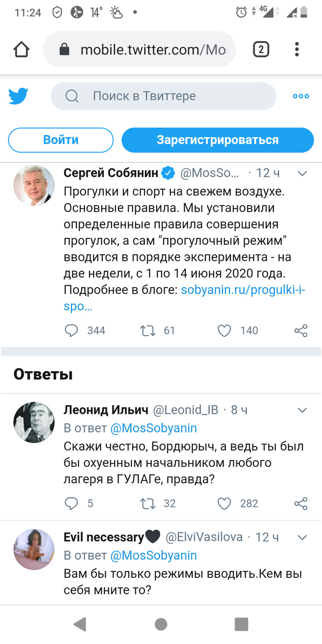Click @MosSobyanin in Leonid Ilyich's reply
Viewport: 322px width, 644px height.
tap(155, 427)
